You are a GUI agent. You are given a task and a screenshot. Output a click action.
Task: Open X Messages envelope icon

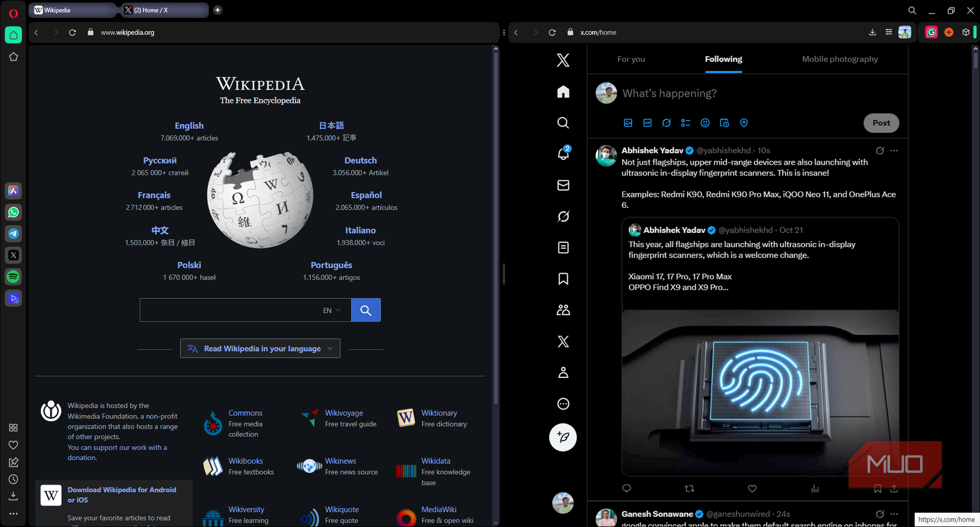pos(563,185)
